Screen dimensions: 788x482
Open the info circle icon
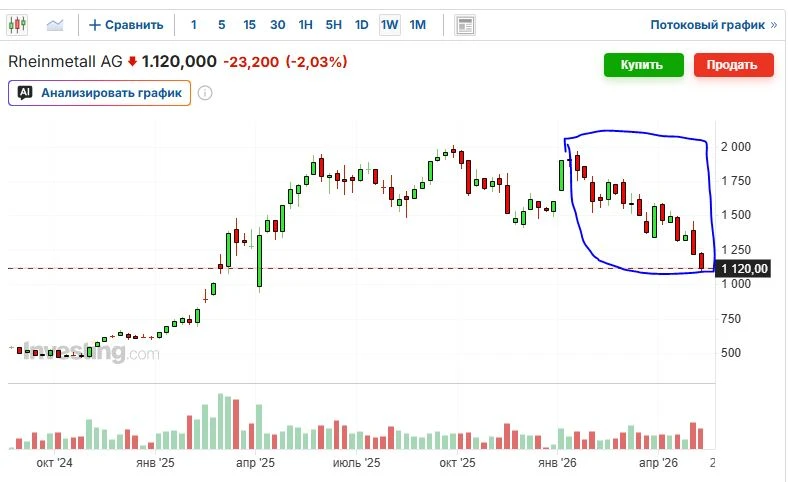click(x=205, y=93)
